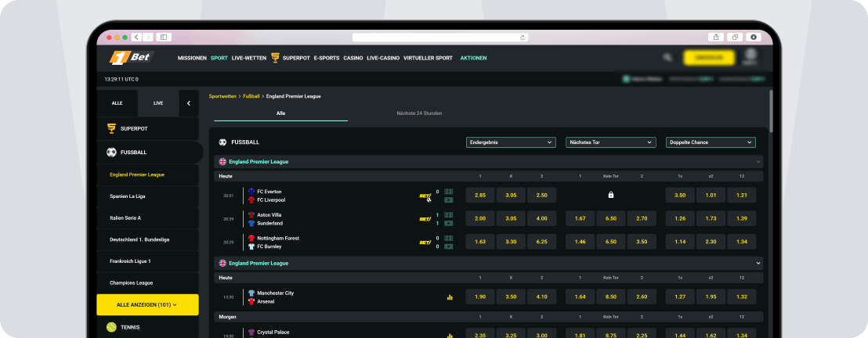Click the Superpot trophy icon in the sidebar
The height and width of the screenshot is (338, 868).
click(111, 128)
